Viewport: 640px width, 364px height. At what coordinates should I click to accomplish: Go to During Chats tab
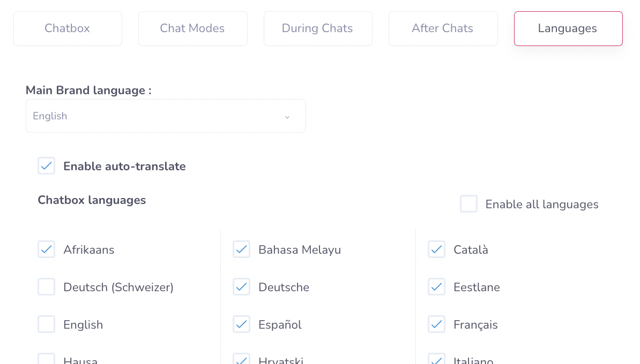[317, 28]
